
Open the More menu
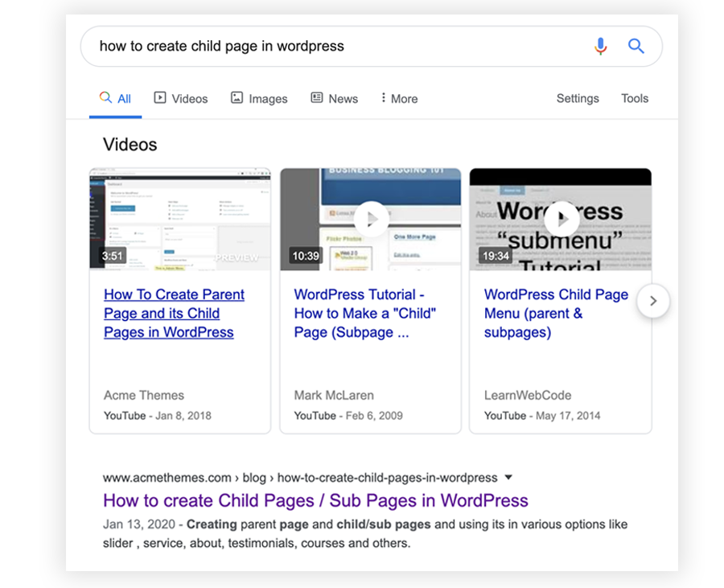pos(399,98)
